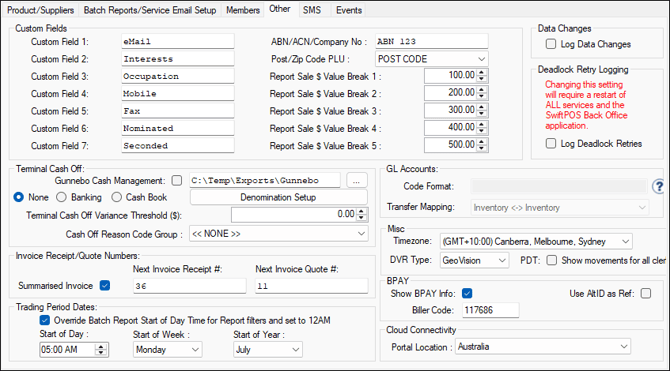Click the GL Accounts Code Format field
Image resolution: width=670 pixels, height=371 pixels.
tap(559, 186)
